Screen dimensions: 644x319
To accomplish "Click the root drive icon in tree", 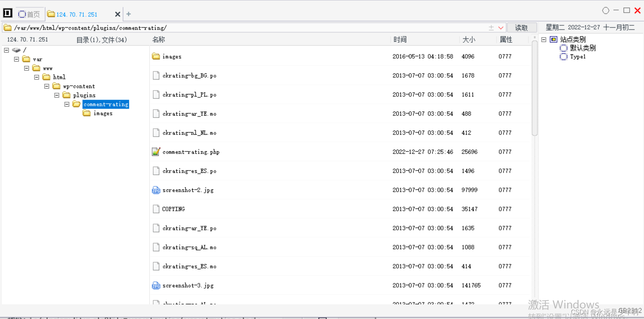I will (x=16, y=50).
